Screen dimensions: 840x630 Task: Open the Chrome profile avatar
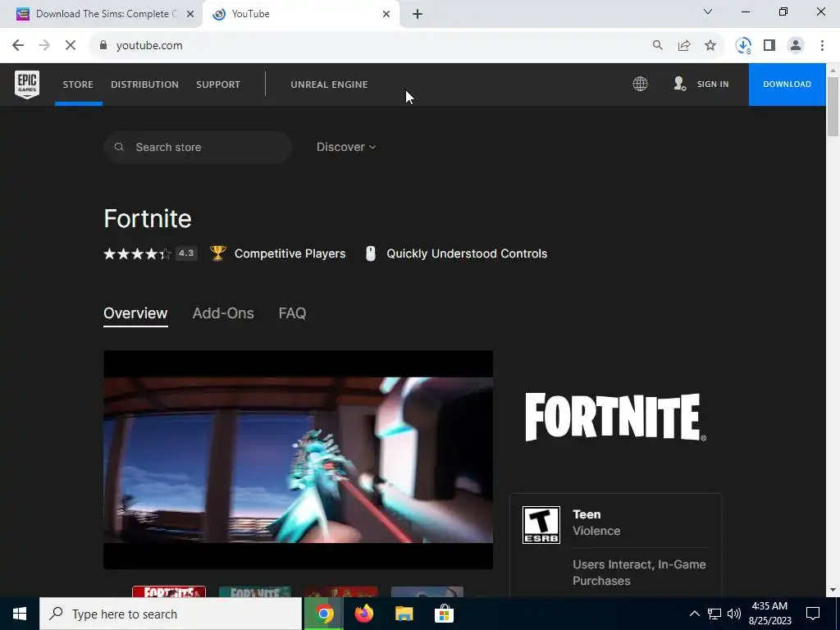[x=796, y=46]
